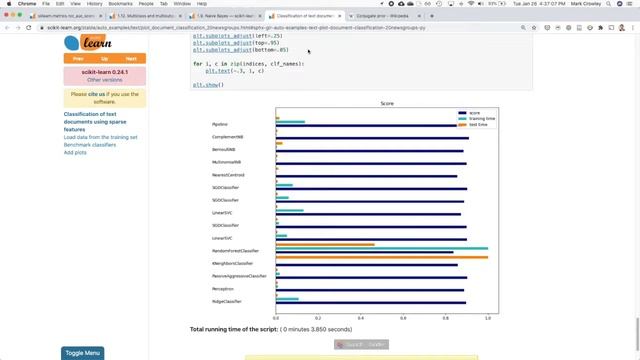Click the Prev navigation button

[78, 59]
